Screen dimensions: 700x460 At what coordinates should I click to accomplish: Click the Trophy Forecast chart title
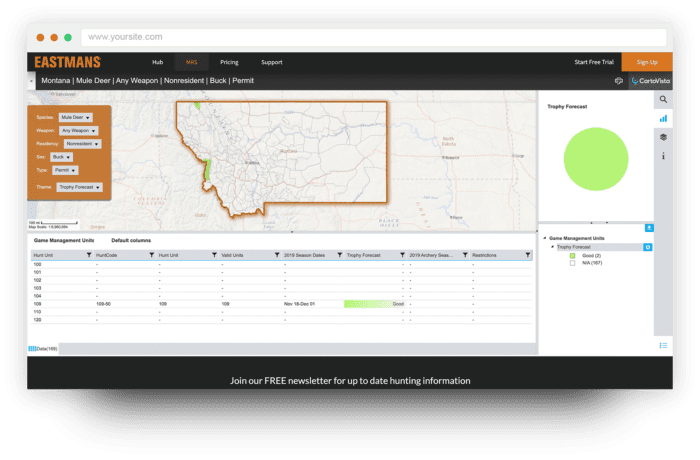tap(567, 107)
